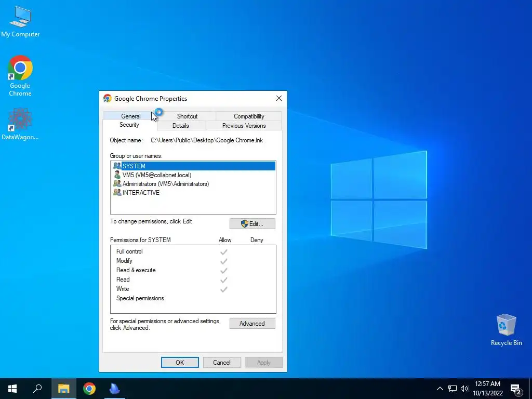The image size is (532, 399).
Task: Cancel the Properties dialog
Action: point(222,362)
